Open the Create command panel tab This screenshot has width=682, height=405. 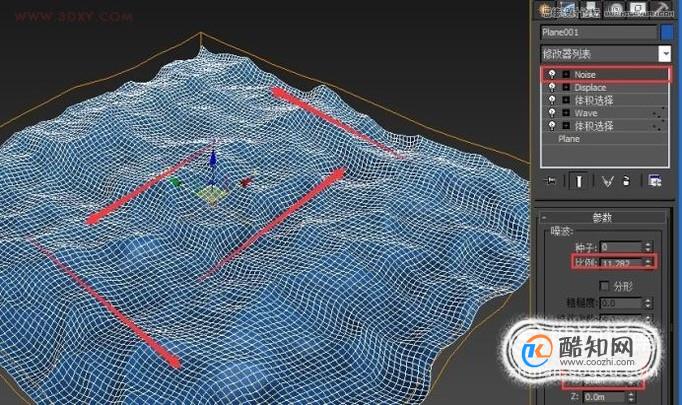click(545, 9)
